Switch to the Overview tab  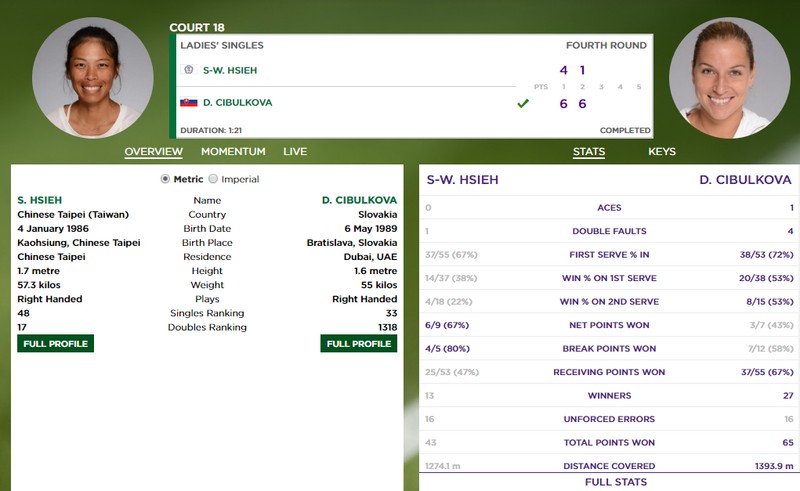pos(154,152)
